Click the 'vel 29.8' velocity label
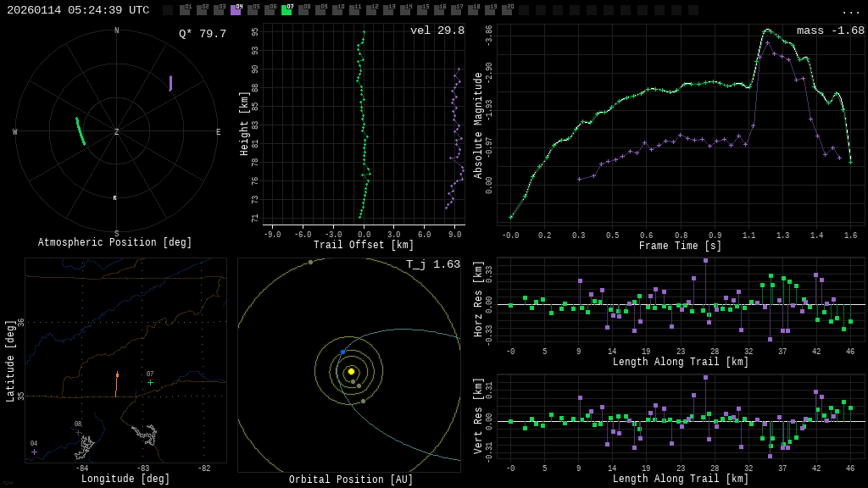Viewport: 868px width, 488px height. (x=437, y=30)
